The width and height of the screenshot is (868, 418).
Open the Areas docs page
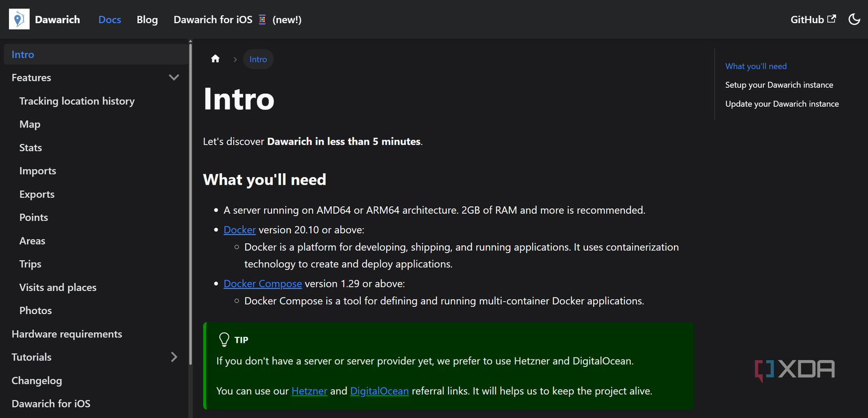(32, 241)
